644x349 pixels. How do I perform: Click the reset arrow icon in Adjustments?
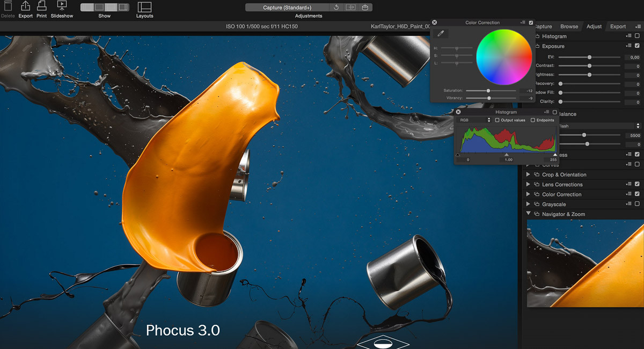point(336,8)
